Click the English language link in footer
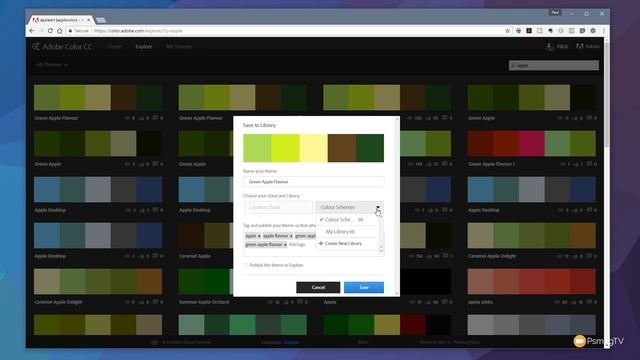The width and height of the screenshot is (640, 360). [x=291, y=342]
